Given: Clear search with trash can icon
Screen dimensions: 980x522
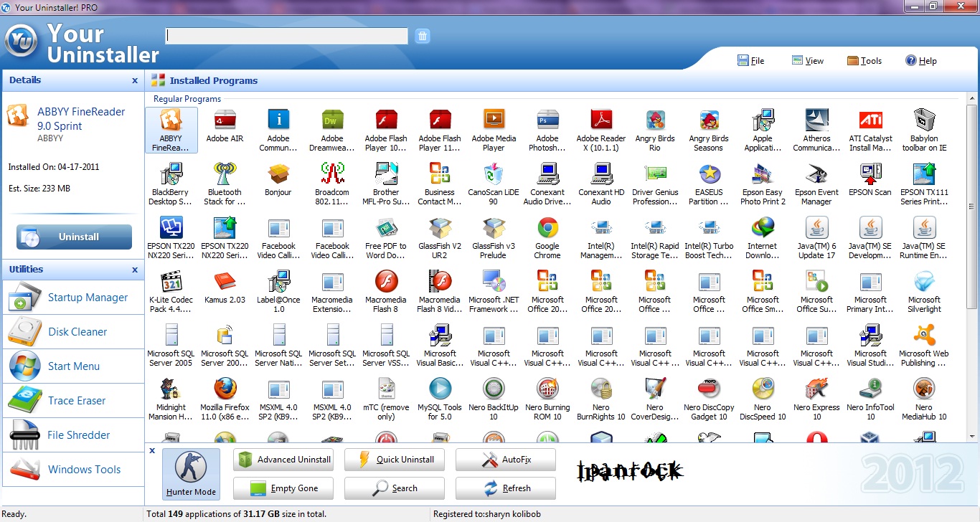Looking at the screenshot, I should pyautogui.click(x=423, y=36).
